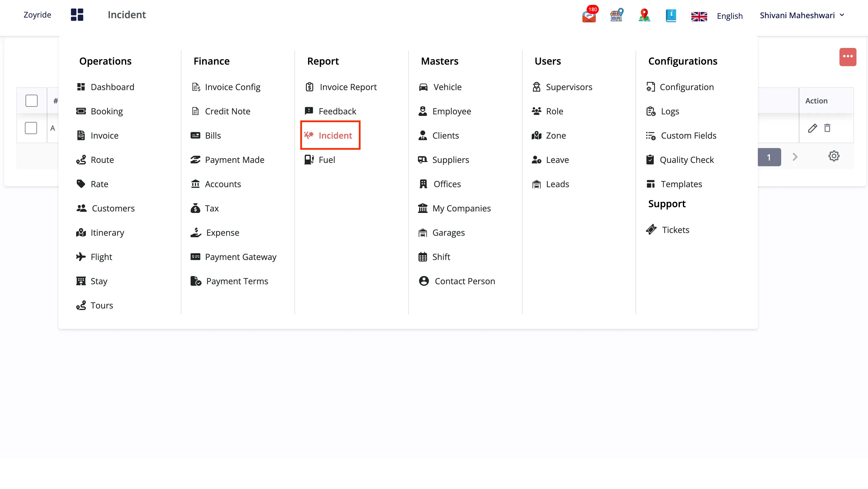Click the Shift calendar icon
Image resolution: width=868 pixels, height=489 pixels.
click(422, 257)
